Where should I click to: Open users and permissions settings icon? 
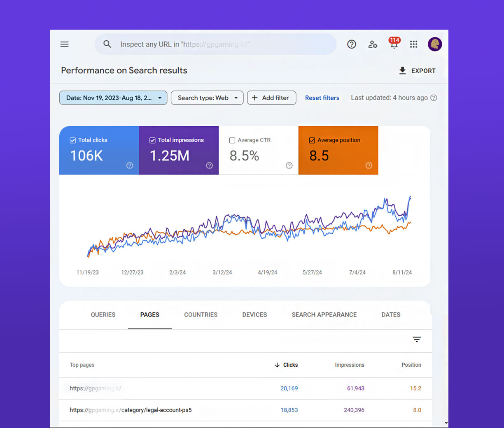[x=373, y=44]
